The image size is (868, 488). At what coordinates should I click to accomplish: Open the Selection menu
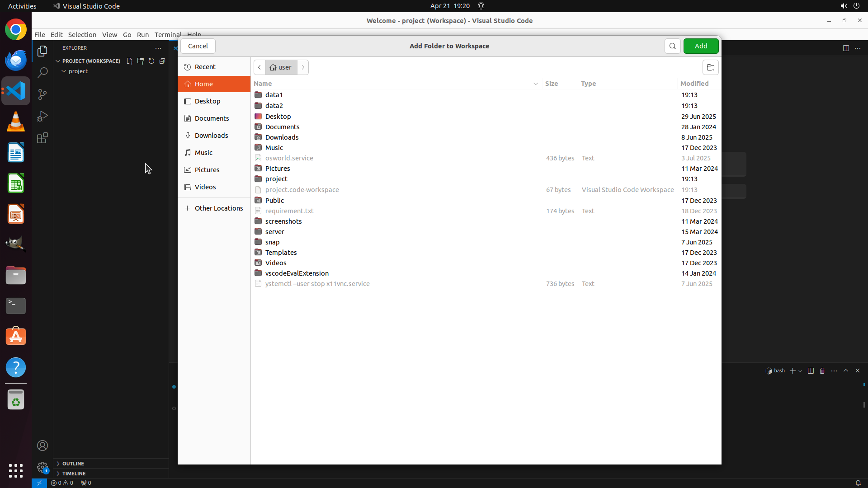82,35
